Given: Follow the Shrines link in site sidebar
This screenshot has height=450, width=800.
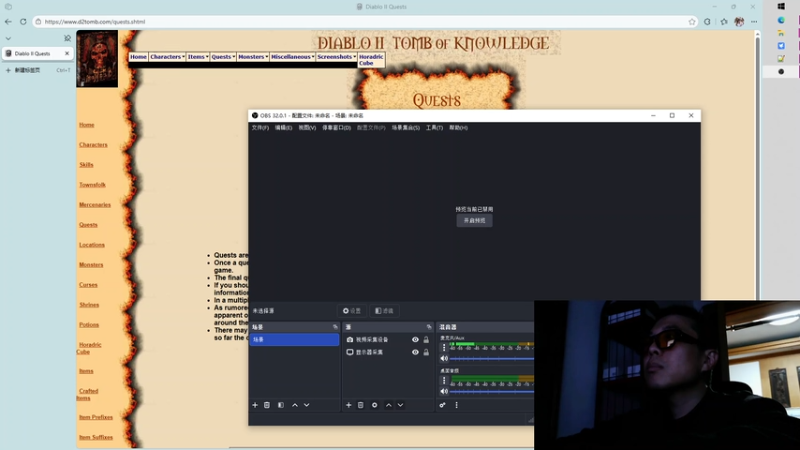Looking at the screenshot, I should coord(89,305).
